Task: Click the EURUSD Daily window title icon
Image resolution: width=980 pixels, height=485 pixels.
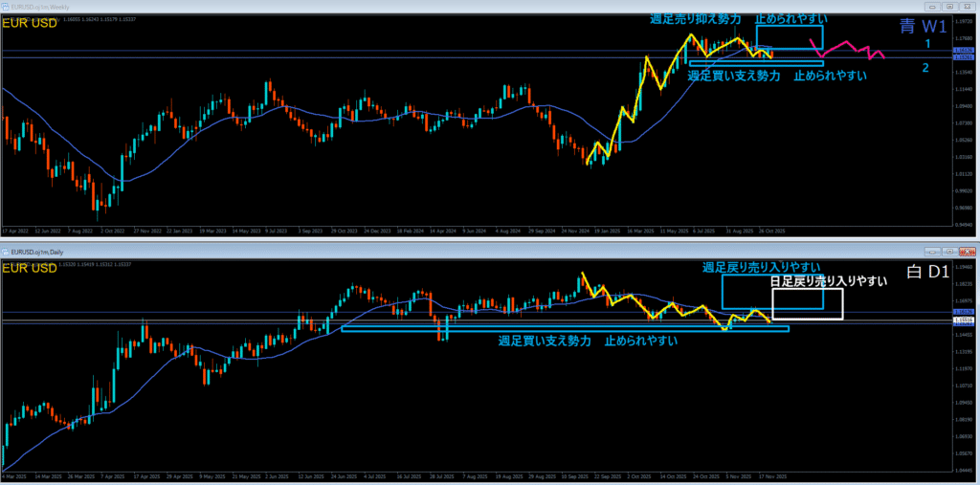Action: coord(6,252)
